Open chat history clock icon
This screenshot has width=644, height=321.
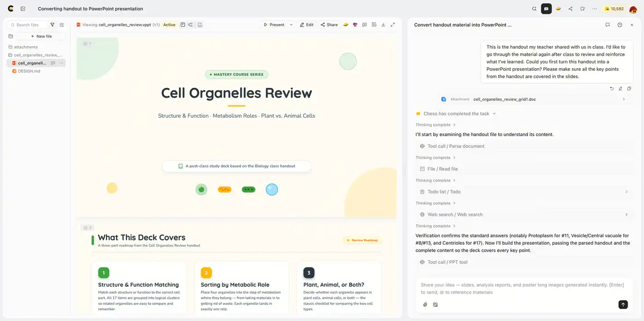(x=620, y=25)
